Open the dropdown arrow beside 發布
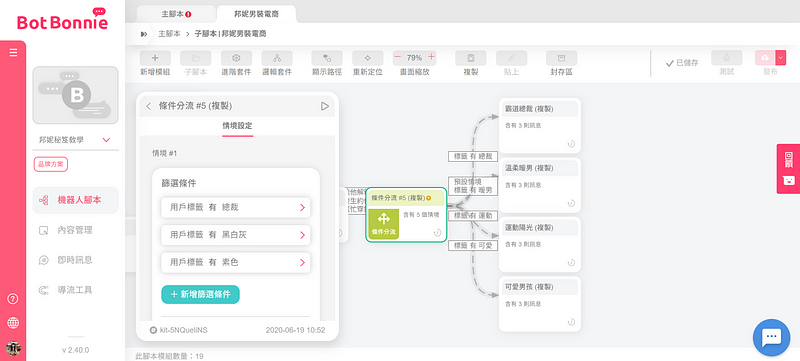This screenshot has height=361, width=800. tap(781, 58)
